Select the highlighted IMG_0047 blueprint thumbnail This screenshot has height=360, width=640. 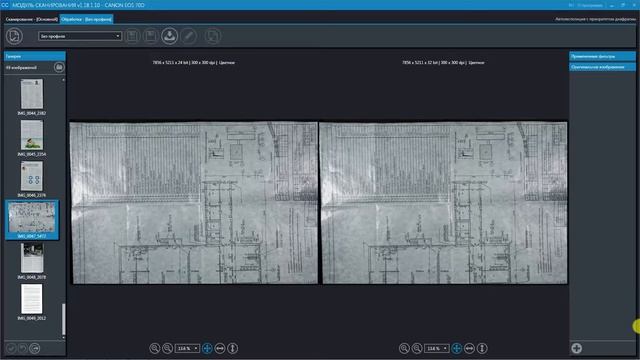pyautogui.click(x=32, y=220)
